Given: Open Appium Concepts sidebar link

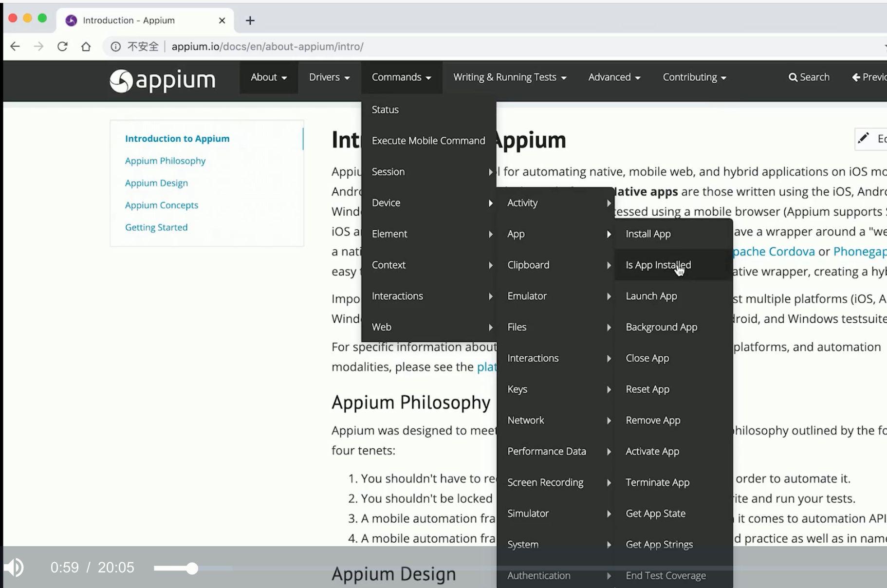Looking at the screenshot, I should (x=162, y=205).
